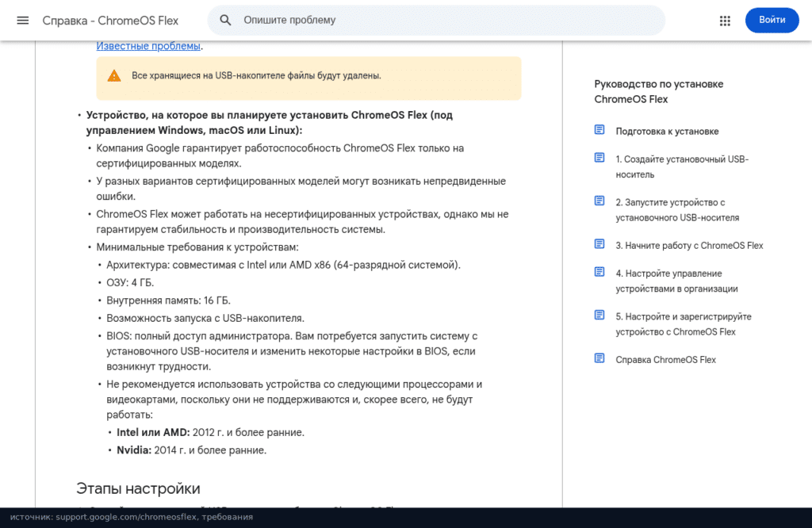Screen dimensions: 812x528
Task: Click the Архитектура Intel или AMD x86 line
Action: pos(283,265)
